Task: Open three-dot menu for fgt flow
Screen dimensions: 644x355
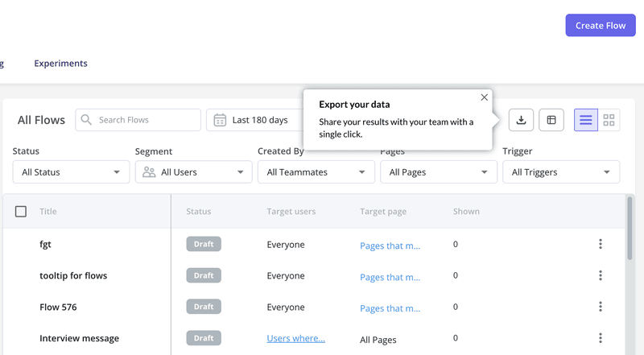Action: pos(600,244)
